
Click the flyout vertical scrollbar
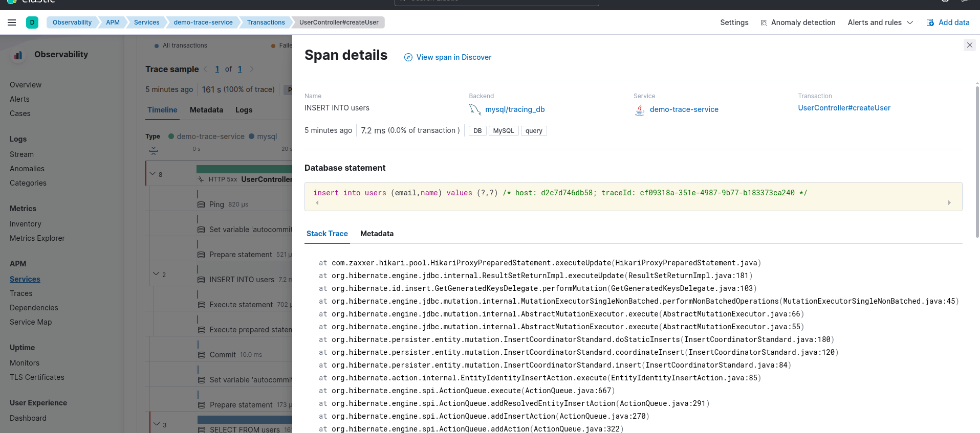(977, 161)
